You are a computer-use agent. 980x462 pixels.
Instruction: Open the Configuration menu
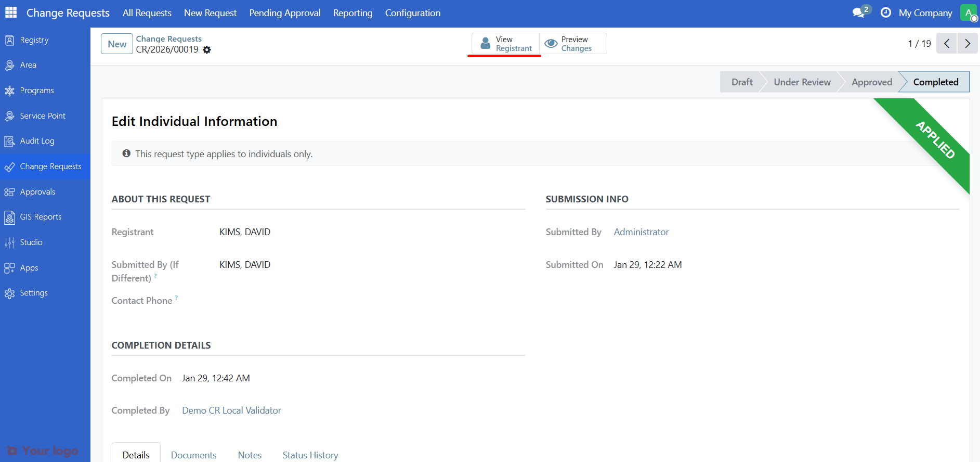pyautogui.click(x=412, y=13)
